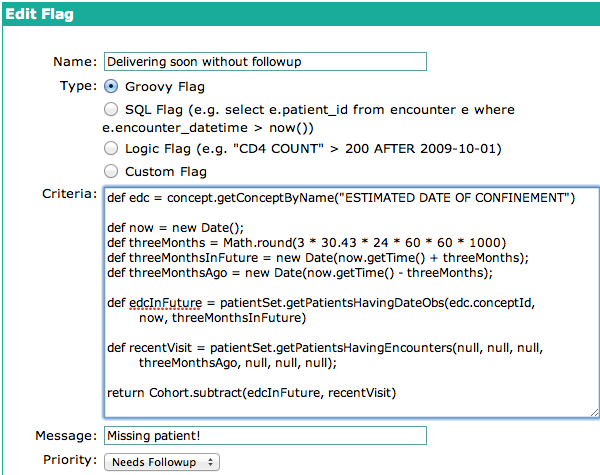Switch flag type to Custom Flag
The image size is (600, 475).
click(x=111, y=171)
